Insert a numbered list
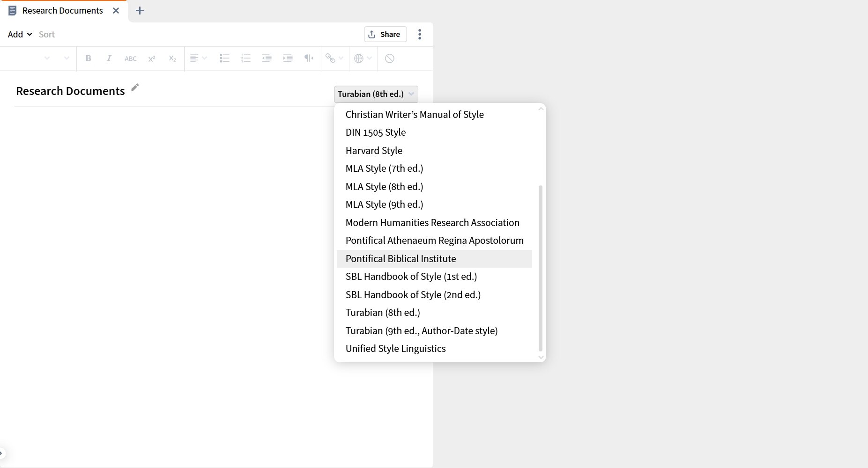The height and width of the screenshot is (468, 868). tap(245, 58)
